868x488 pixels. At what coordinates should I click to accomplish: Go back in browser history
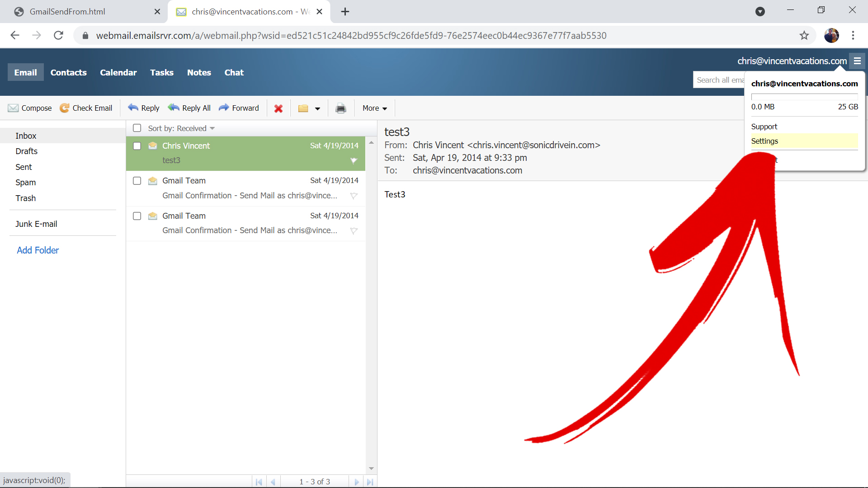[x=15, y=35]
